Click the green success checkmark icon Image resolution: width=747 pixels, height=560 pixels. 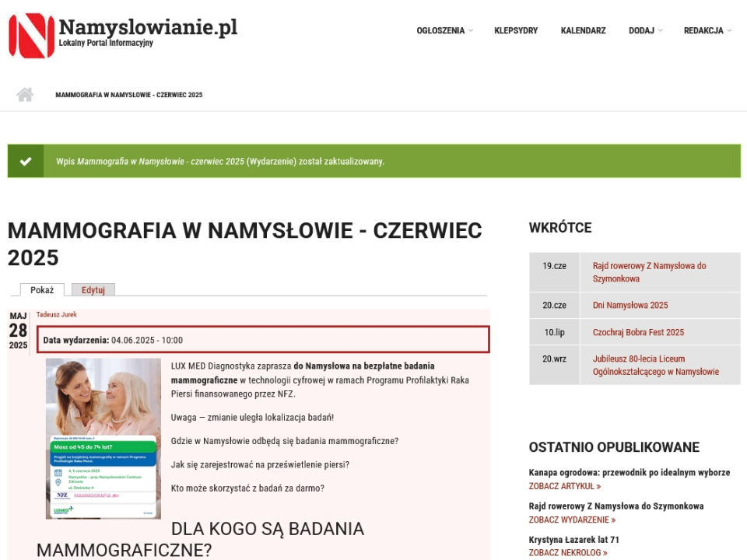pyautogui.click(x=26, y=161)
